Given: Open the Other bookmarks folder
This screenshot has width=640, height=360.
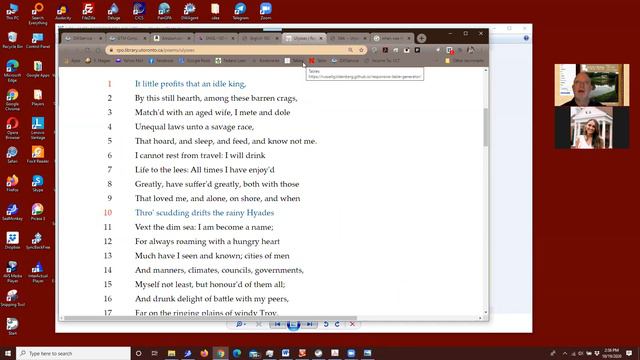Looking at the screenshot, I should 464,60.
